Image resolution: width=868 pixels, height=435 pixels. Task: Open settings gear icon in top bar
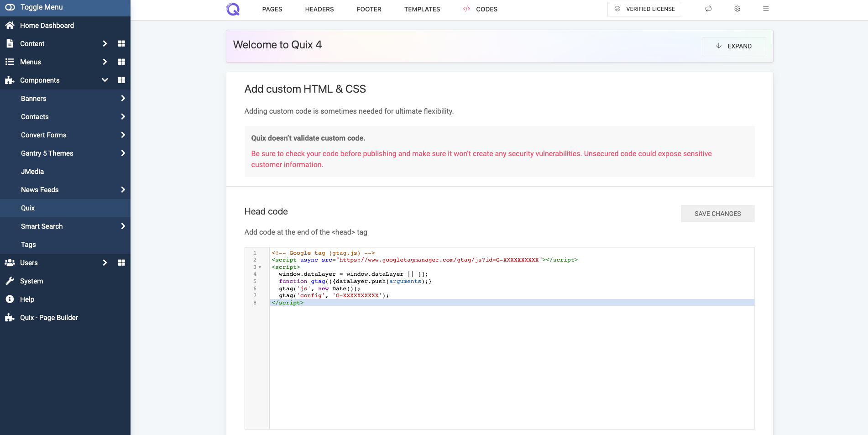click(737, 9)
